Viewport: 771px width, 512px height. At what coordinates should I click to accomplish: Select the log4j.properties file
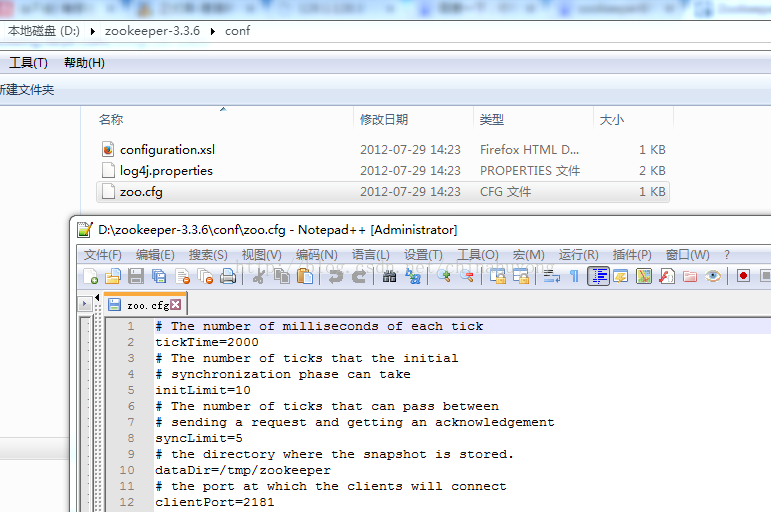383,171
